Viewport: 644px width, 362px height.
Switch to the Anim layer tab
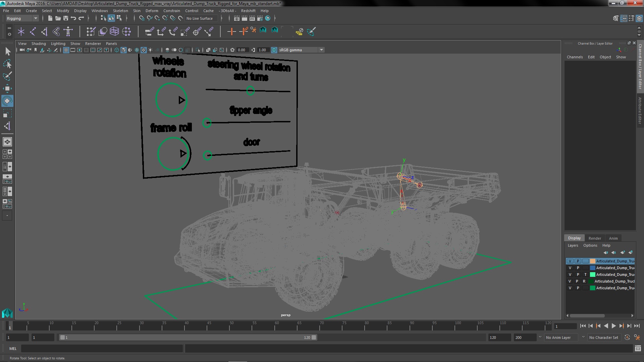613,238
